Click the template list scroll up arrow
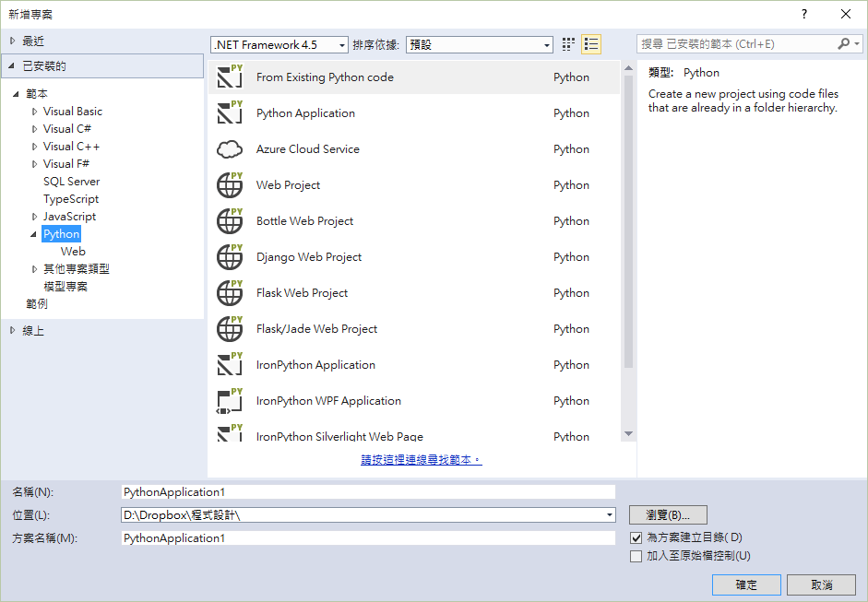The image size is (868, 602). pyautogui.click(x=628, y=68)
